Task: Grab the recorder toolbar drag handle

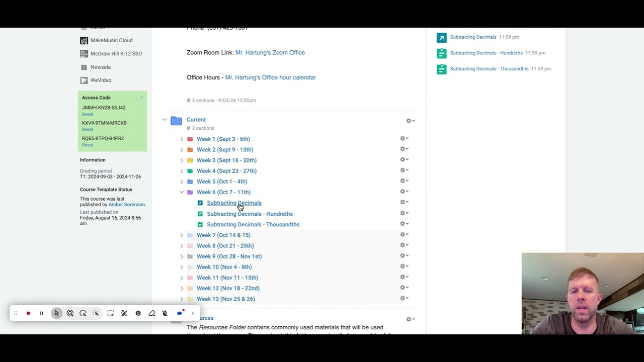Action: 15,313
